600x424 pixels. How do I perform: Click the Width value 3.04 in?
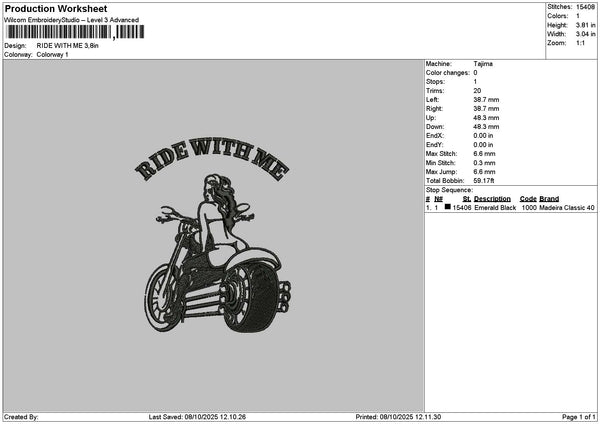pyautogui.click(x=585, y=34)
